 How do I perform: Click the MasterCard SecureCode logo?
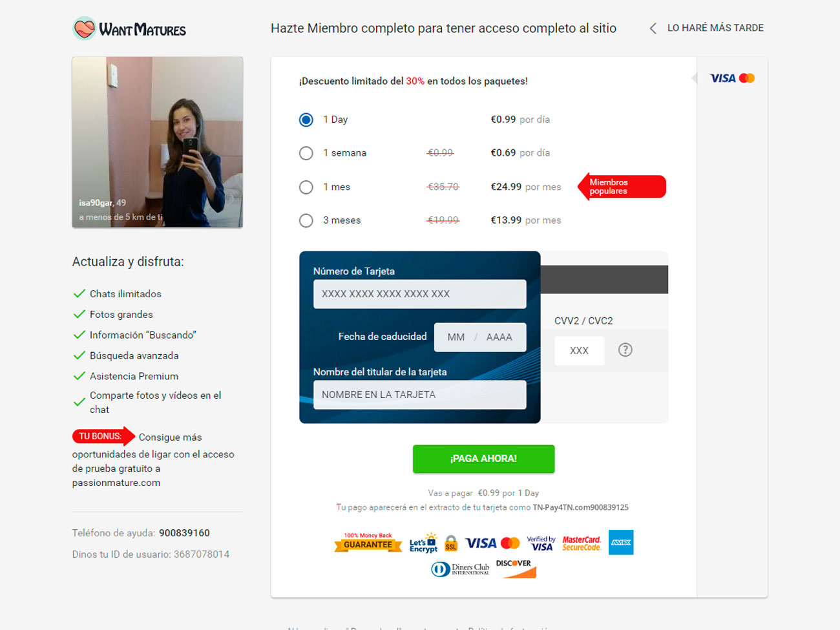582,543
